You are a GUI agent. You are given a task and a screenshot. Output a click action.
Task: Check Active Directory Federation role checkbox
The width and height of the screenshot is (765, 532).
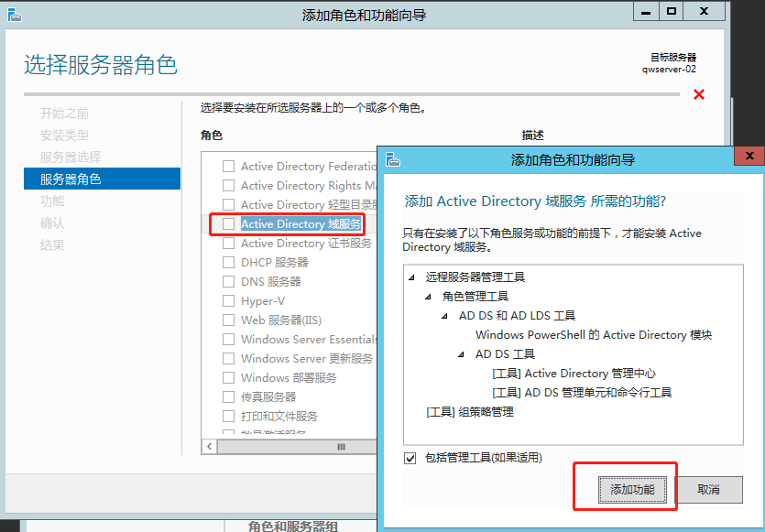pyautogui.click(x=228, y=167)
